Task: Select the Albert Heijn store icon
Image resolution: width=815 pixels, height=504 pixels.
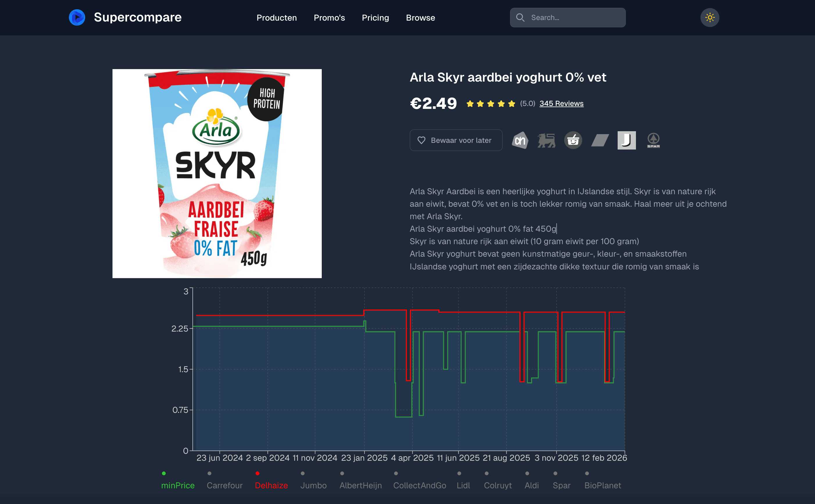Action: tap(519, 140)
